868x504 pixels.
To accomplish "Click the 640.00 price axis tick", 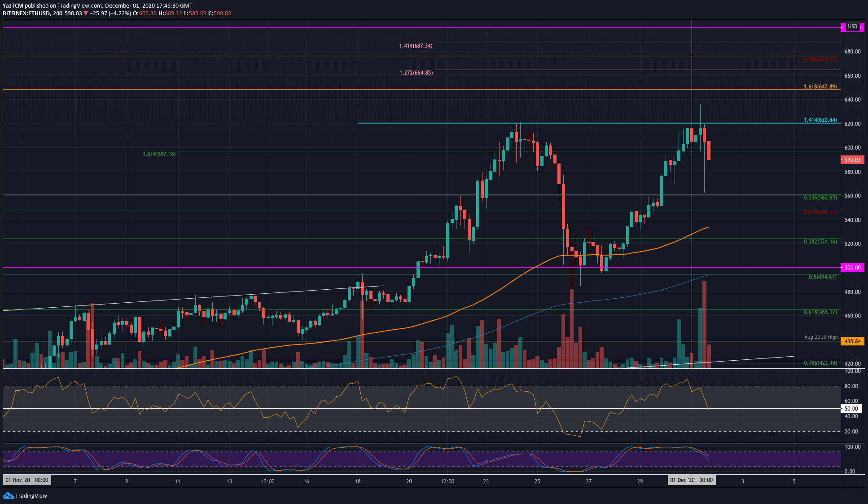I will (852, 100).
